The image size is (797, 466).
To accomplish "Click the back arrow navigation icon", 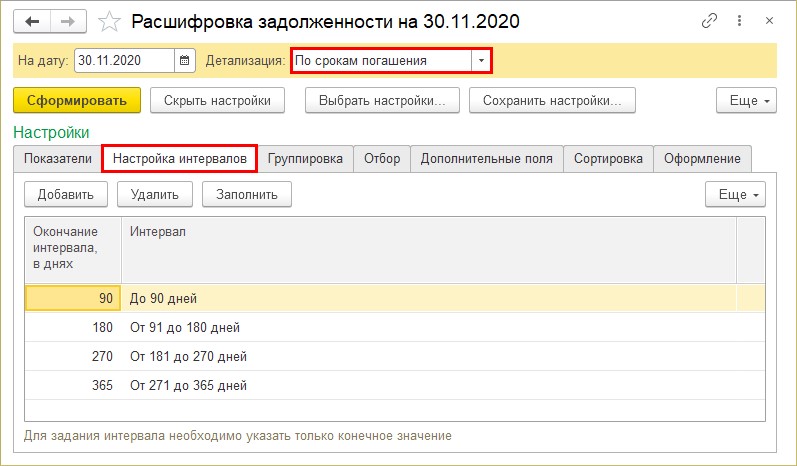I will tap(32, 22).
